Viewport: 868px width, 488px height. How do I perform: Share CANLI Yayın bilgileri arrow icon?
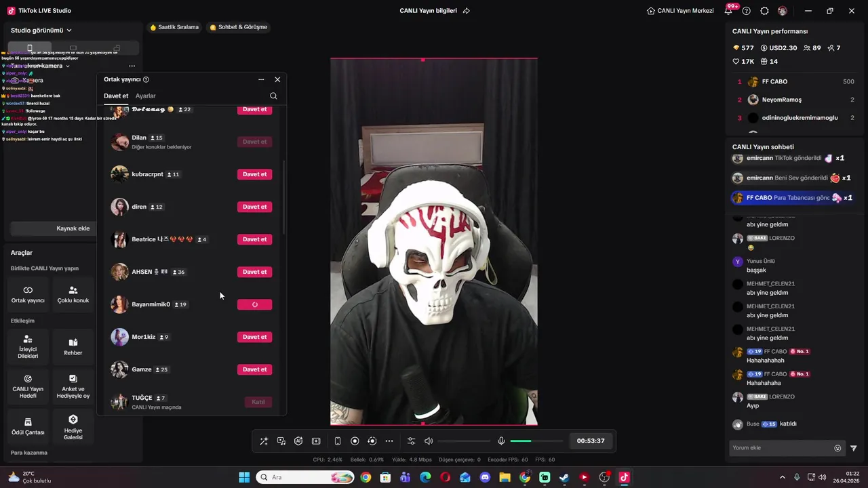pyautogui.click(x=466, y=11)
